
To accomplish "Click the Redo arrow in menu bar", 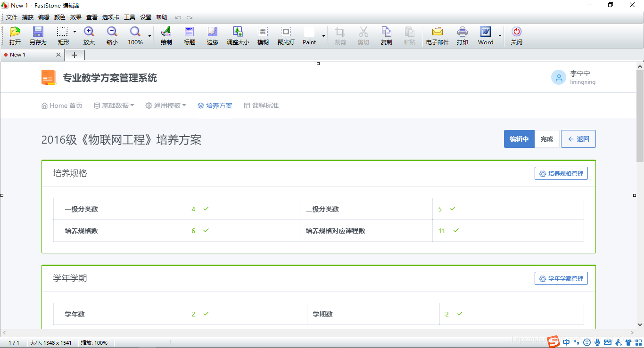I will pyautogui.click(x=190, y=17).
